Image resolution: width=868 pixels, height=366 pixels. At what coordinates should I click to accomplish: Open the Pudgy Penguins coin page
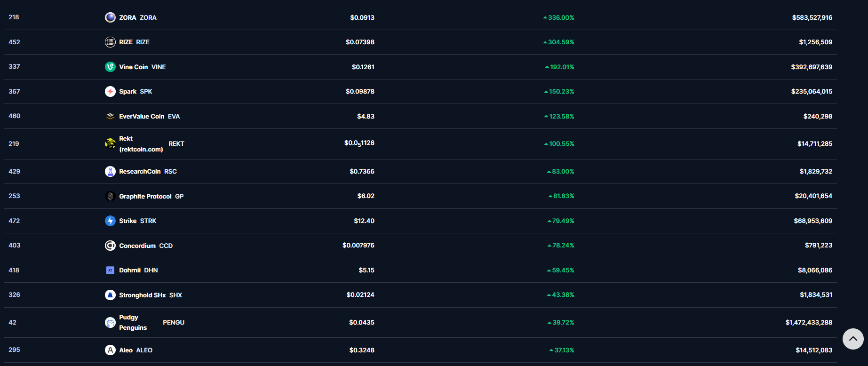point(133,322)
